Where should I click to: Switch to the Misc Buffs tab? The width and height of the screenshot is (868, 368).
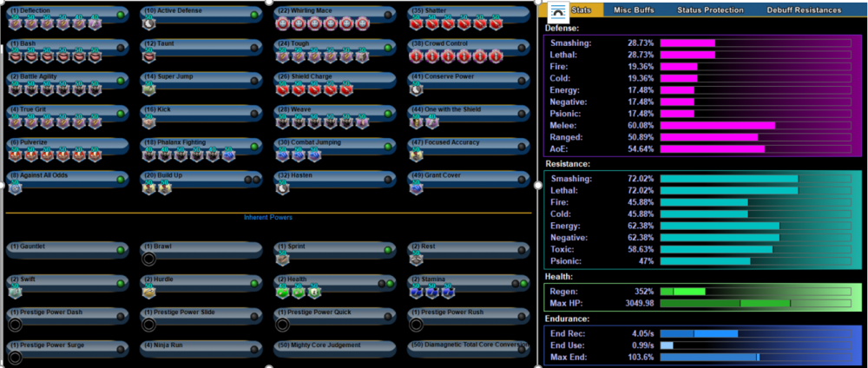pos(633,10)
